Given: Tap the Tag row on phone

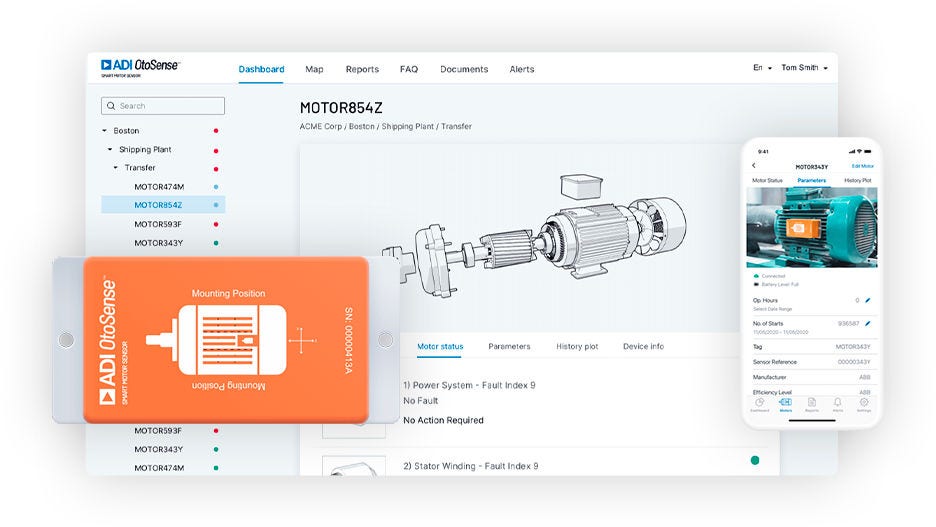Looking at the screenshot, I should coord(812,347).
